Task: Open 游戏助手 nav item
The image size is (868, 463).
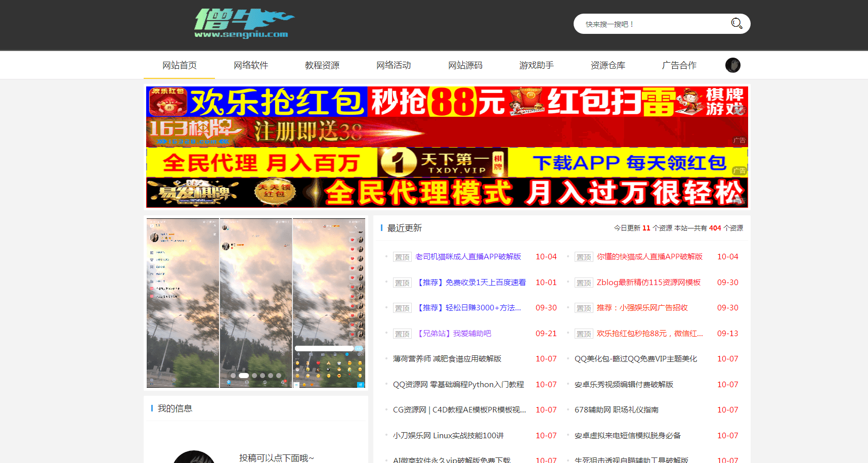Action: tap(537, 65)
